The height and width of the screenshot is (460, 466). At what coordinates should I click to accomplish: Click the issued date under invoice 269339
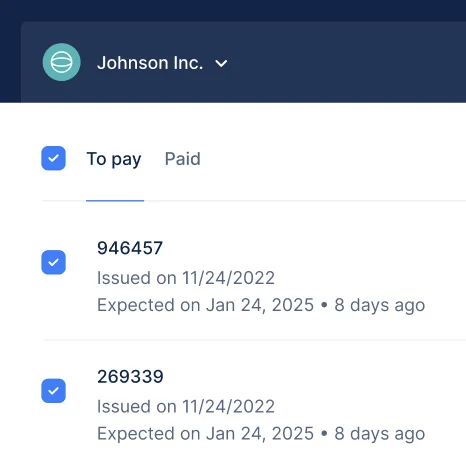186,406
